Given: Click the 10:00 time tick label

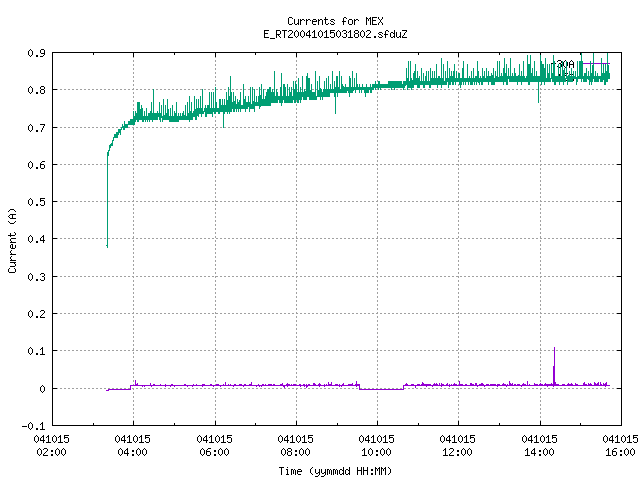Looking at the screenshot, I should click(x=376, y=452).
